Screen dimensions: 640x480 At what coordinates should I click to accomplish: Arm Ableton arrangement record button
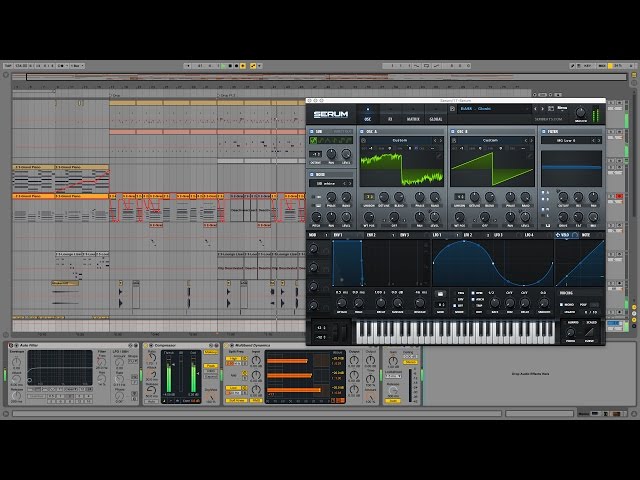pos(236,65)
